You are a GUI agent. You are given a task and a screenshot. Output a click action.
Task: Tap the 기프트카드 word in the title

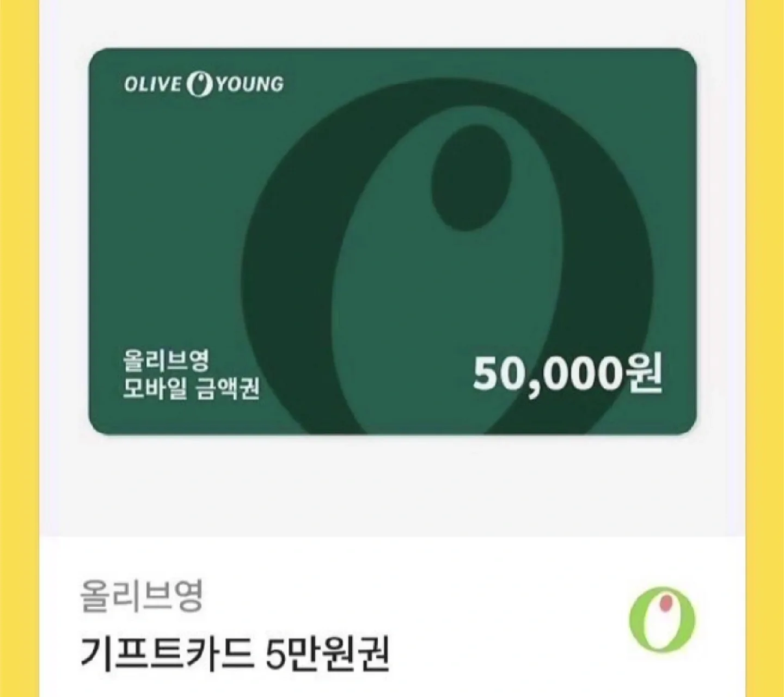[167, 653]
